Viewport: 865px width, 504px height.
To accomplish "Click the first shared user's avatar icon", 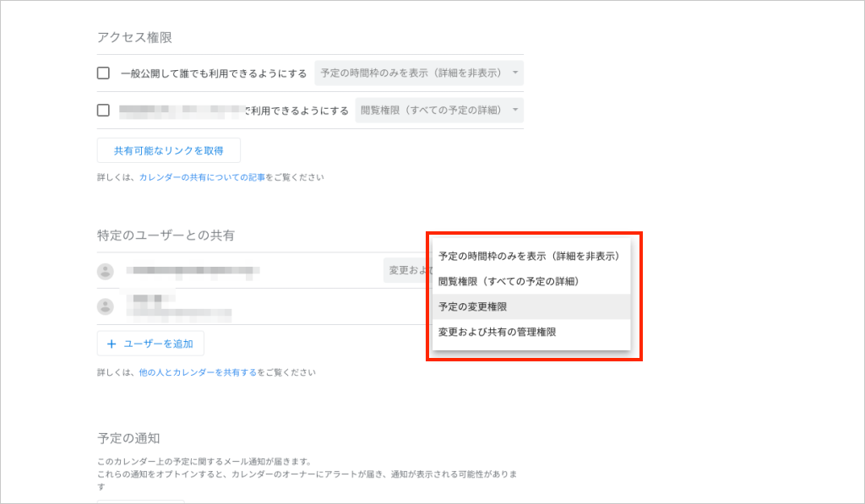I will click(x=106, y=271).
